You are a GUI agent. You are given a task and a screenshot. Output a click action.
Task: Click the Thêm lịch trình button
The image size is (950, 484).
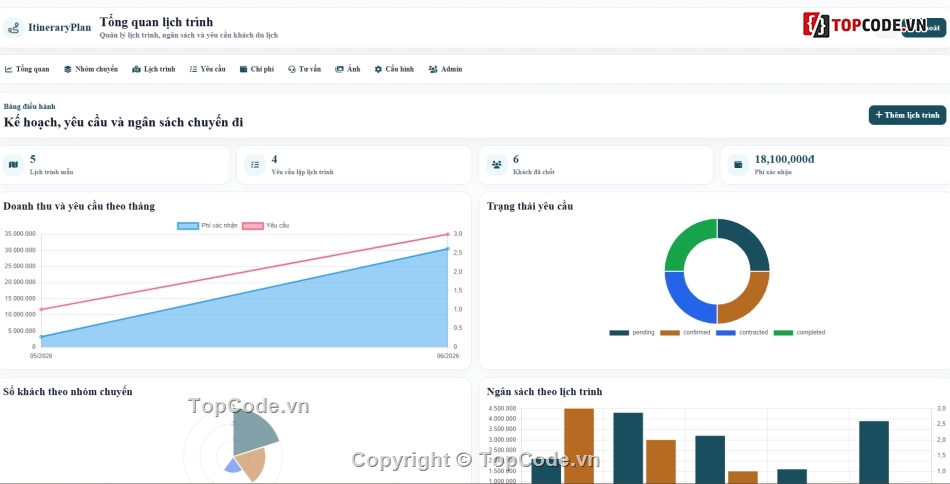pos(907,115)
